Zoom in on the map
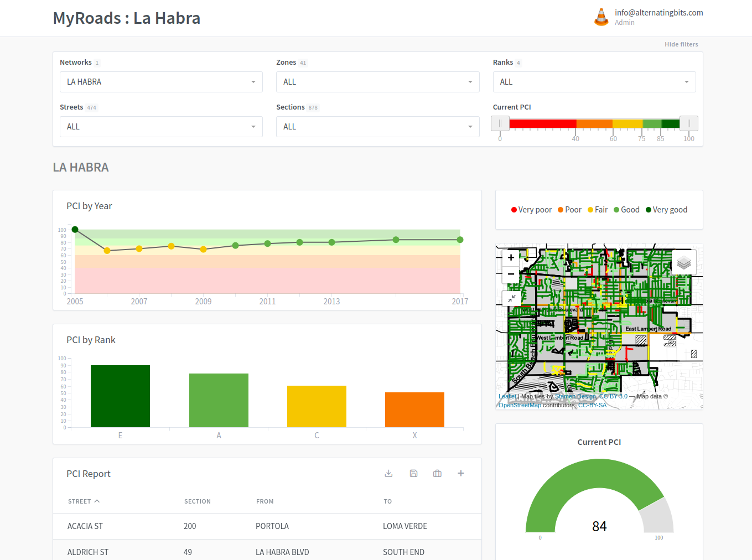This screenshot has height=560, width=752. tap(511, 257)
